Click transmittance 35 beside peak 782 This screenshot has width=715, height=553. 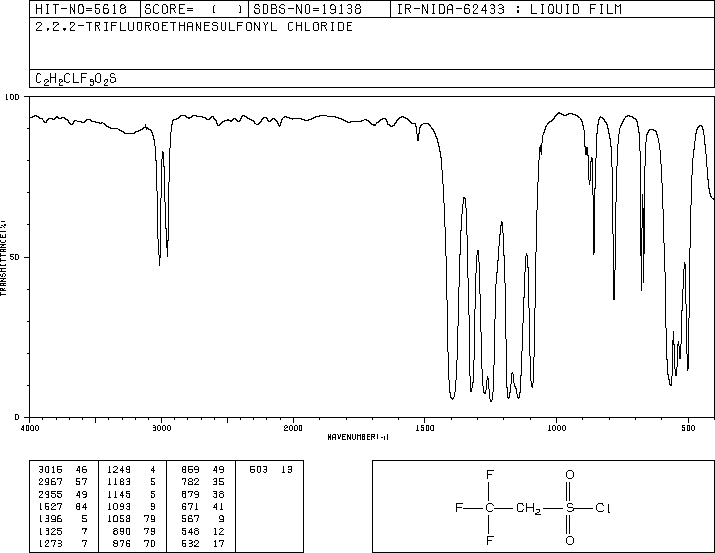218,482
